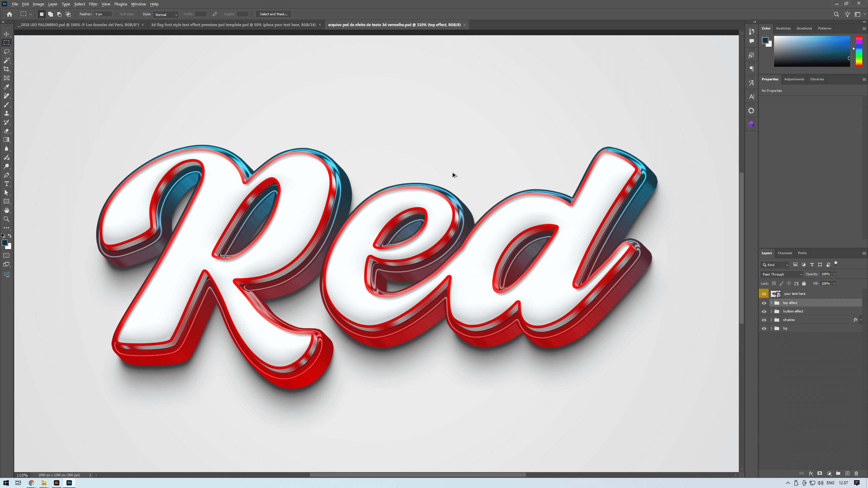Select the Zoom tool
Image resolution: width=868 pixels, height=488 pixels.
pyautogui.click(x=6, y=219)
